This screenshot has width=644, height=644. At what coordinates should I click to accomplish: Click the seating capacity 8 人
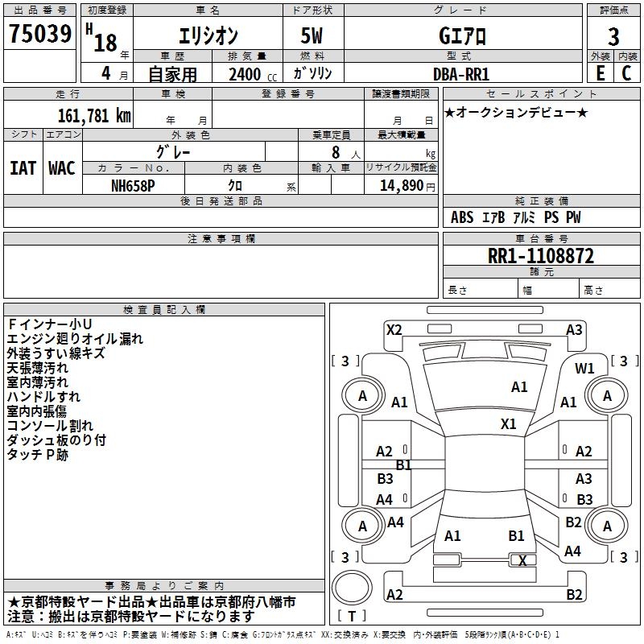(x=346, y=152)
